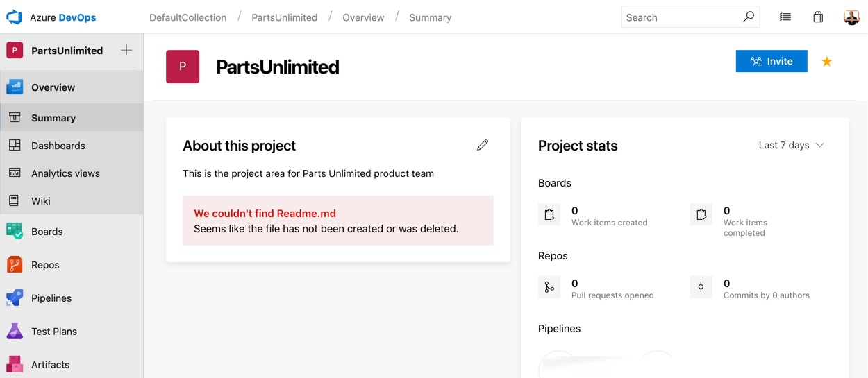The image size is (868, 378).
Task: Open the Repos hub icon
Action: (15, 265)
